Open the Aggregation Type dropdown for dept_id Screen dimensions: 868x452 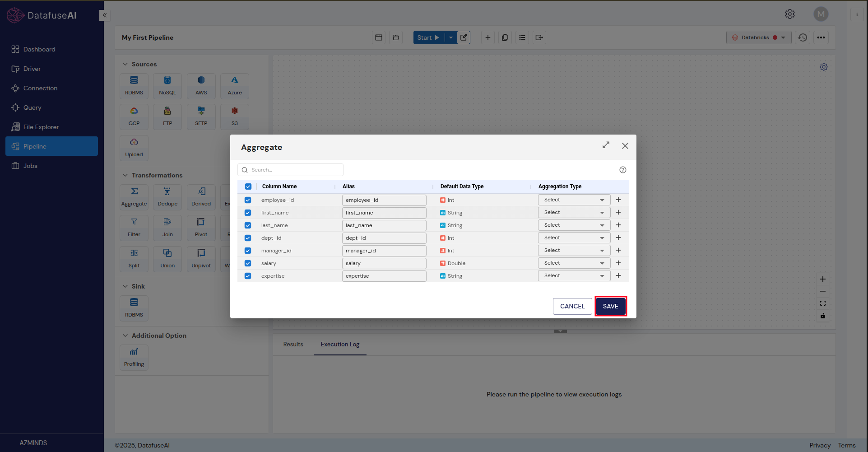pyautogui.click(x=574, y=238)
